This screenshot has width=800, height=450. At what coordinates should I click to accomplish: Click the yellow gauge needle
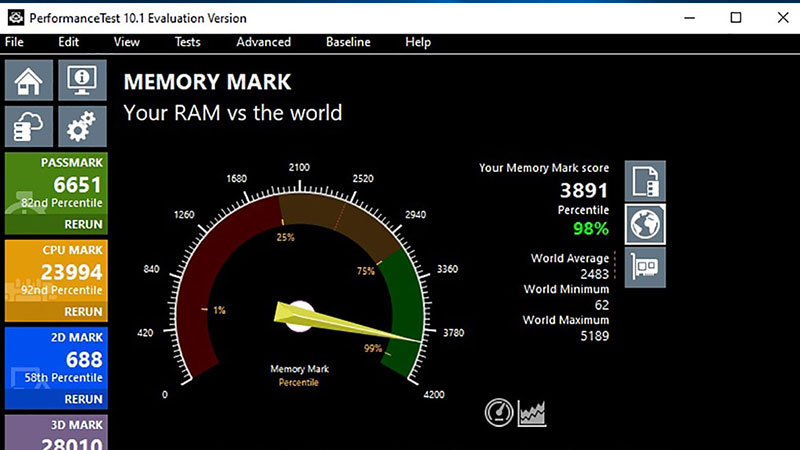point(347,322)
